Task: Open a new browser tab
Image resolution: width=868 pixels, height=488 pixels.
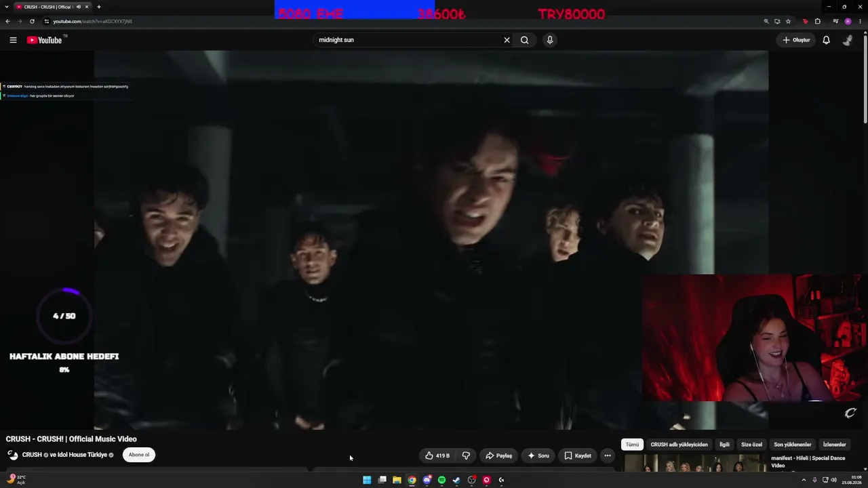Action: point(99,7)
